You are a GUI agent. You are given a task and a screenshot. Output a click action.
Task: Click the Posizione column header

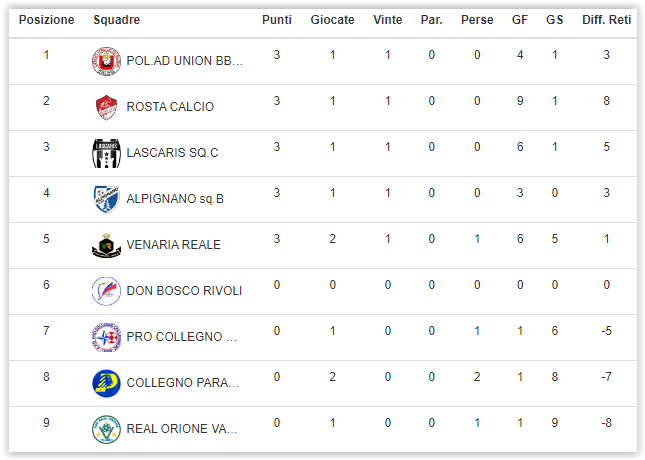46,20
